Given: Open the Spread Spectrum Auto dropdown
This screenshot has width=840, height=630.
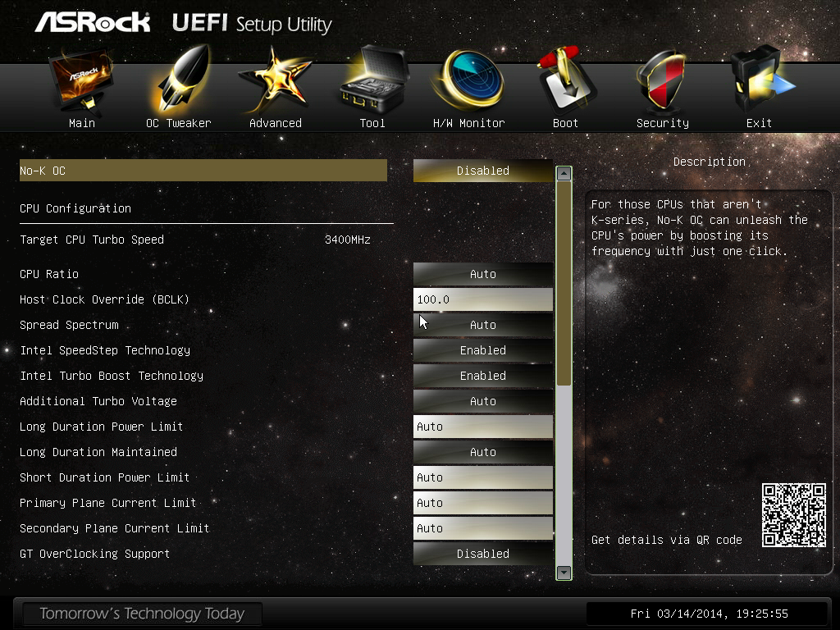Looking at the screenshot, I should pos(482,325).
